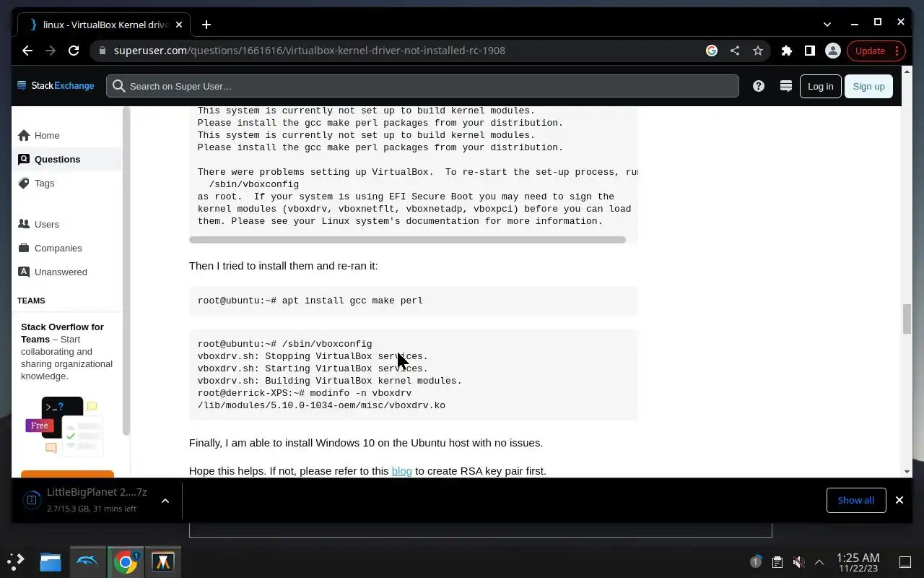Switch to Chrome in the taskbar
The image size is (924, 578).
[x=125, y=561]
